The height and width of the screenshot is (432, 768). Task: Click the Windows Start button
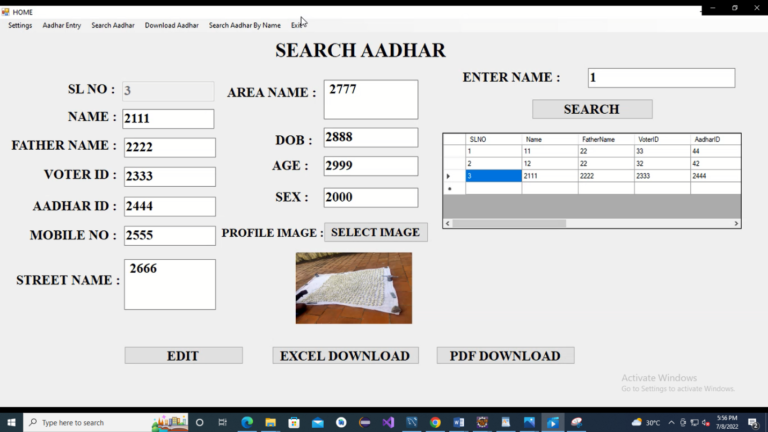pyautogui.click(x=11, y=422)
